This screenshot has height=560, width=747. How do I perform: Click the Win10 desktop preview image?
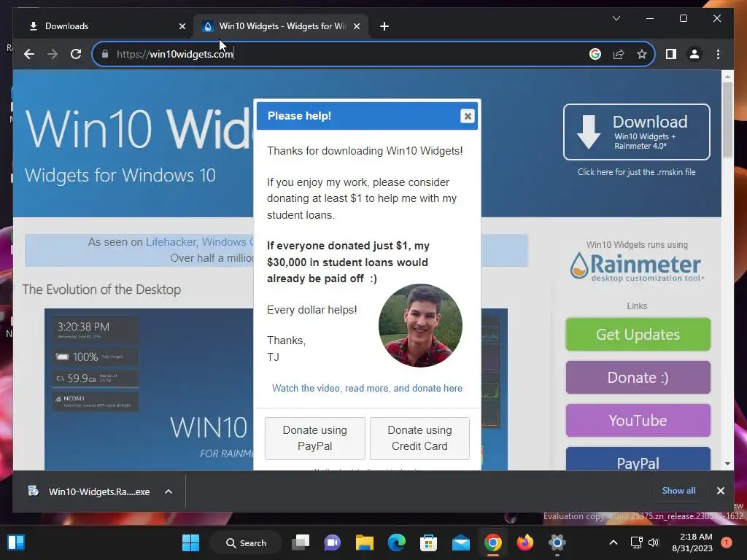(x=149, y=389)
